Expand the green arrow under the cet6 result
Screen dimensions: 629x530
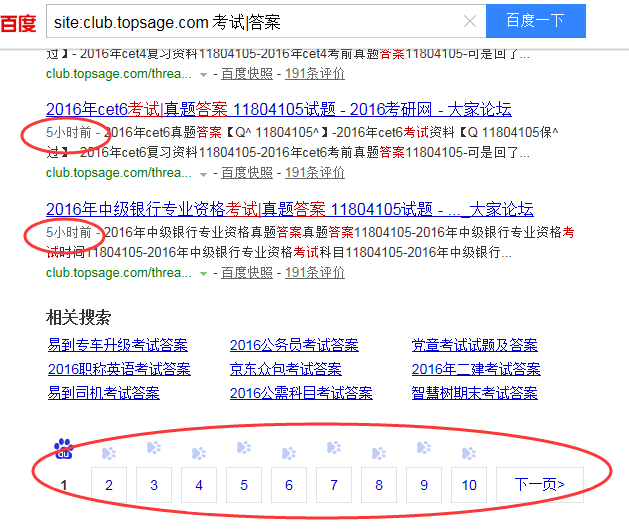click(x=204, y=173)
